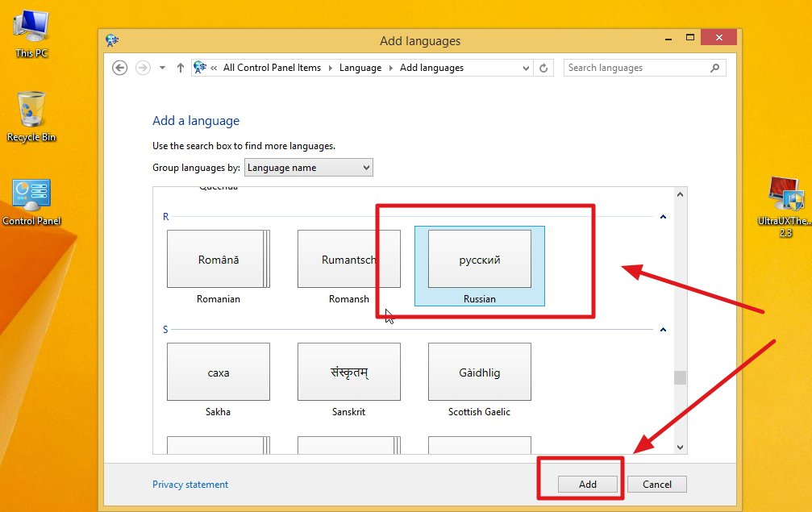Select Language breadcrumb item
The height and width of the screenshot is (512, 812).
(360, 68)
